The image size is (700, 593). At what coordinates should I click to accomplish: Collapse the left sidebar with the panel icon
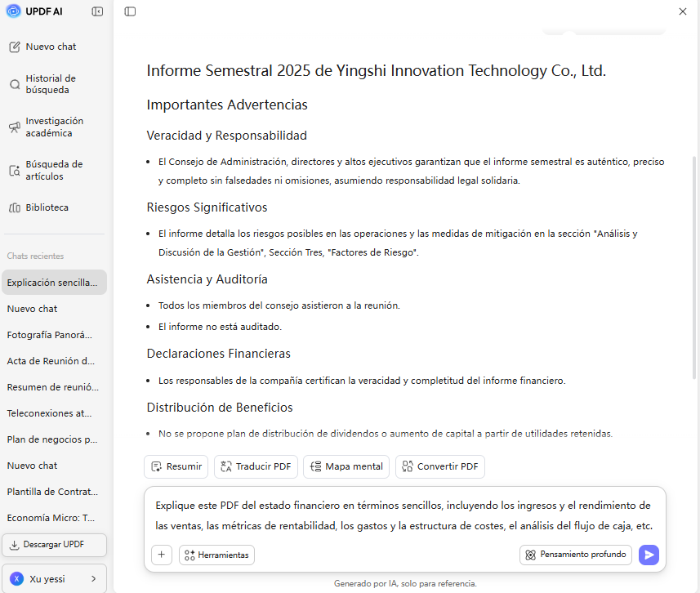coord(97,11)
